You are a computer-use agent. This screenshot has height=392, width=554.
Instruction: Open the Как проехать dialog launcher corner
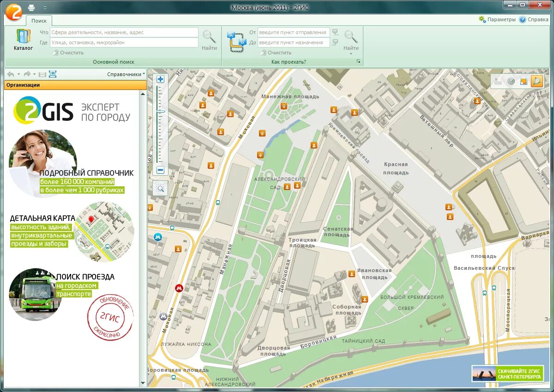click(358, 62)
